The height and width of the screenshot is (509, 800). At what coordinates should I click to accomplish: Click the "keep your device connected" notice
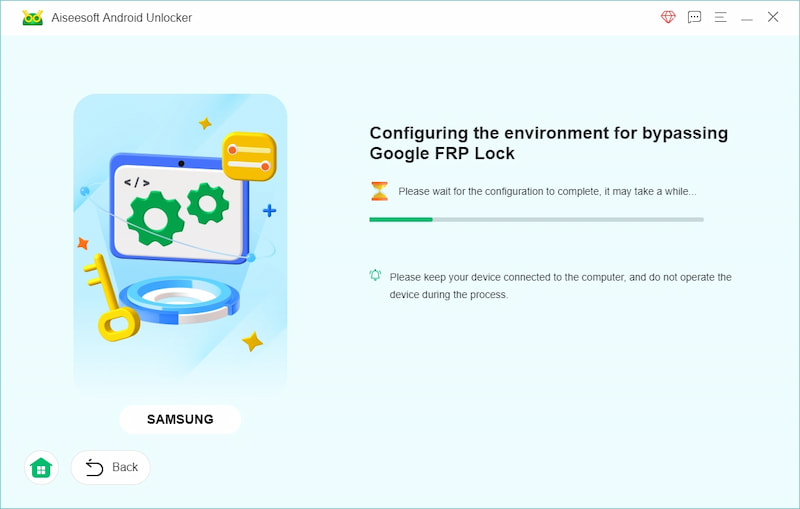(x=560, y=285)
